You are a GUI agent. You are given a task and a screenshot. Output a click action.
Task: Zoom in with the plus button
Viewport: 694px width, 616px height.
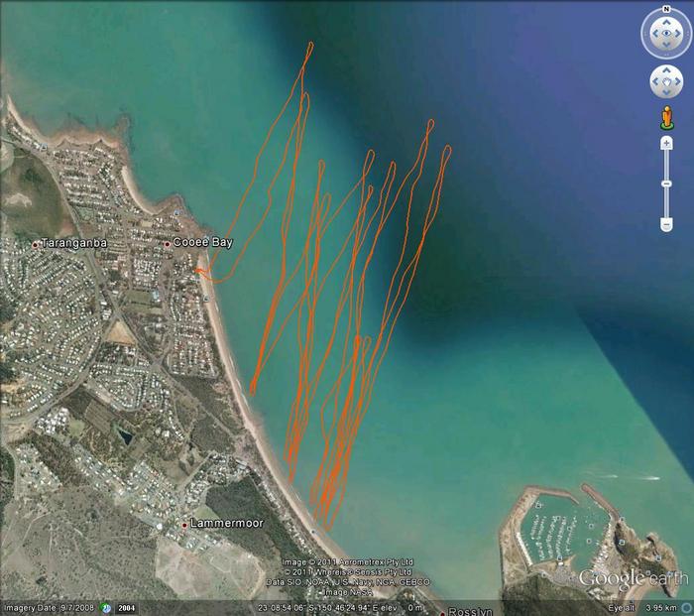pyautogui.click(x=666, y=144)
